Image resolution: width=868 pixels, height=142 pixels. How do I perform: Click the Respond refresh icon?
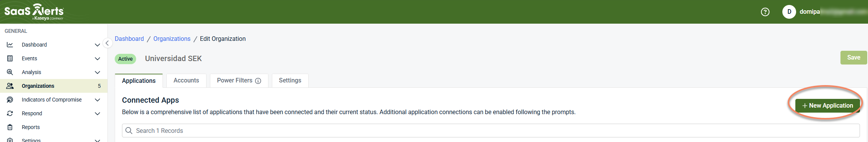click(x=10, y=113)
